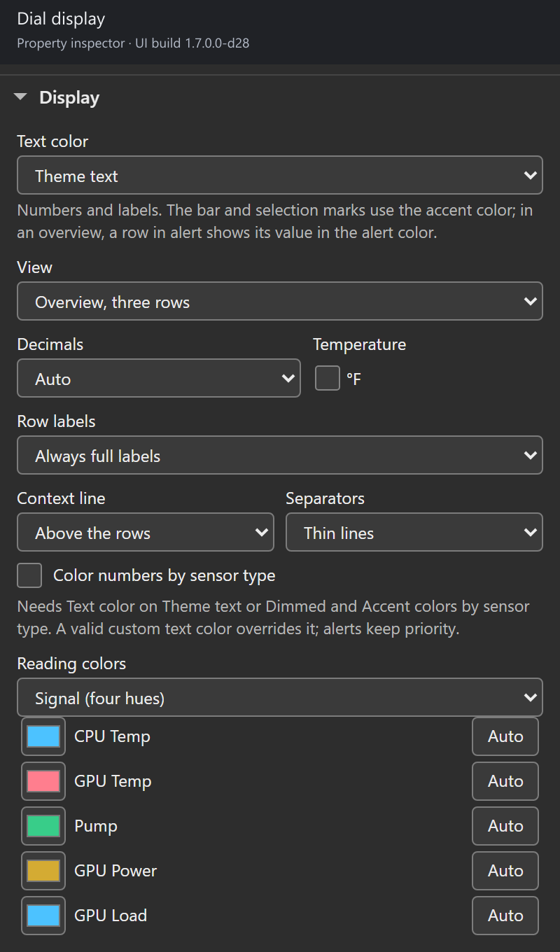Open the Context line dropdown
The width and height of the screenshot is (560, 952).
146,532
